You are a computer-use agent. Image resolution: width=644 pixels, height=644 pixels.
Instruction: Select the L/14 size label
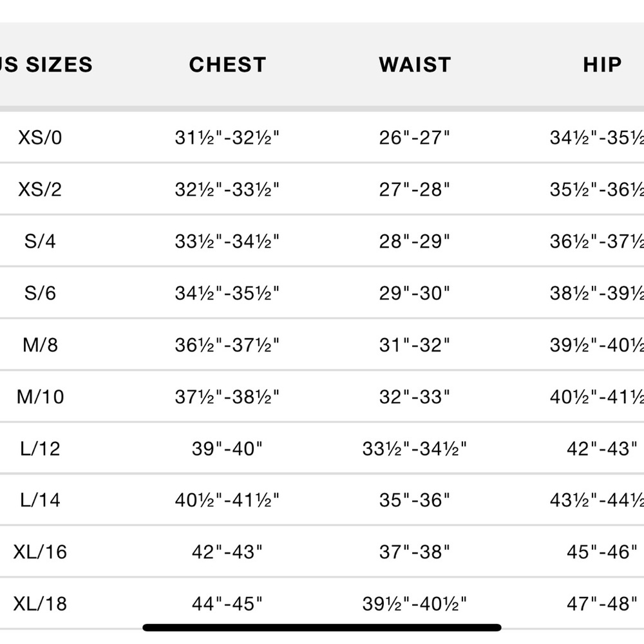40,500
